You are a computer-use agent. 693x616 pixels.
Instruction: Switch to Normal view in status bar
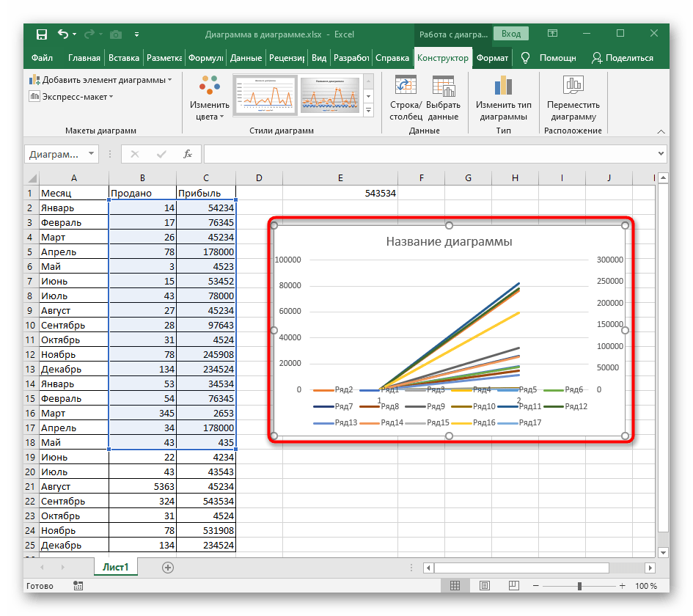455,586
